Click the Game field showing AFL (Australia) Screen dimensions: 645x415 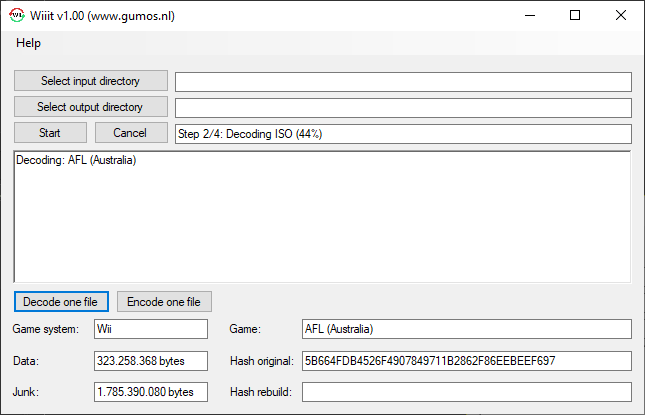tap(466, 329)
